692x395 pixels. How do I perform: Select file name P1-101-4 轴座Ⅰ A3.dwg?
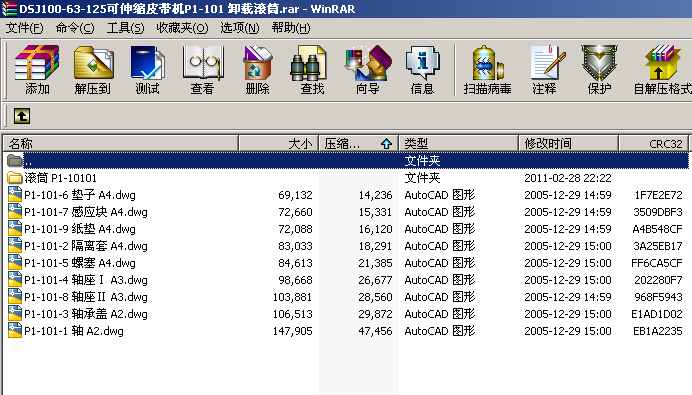[86, 280]
